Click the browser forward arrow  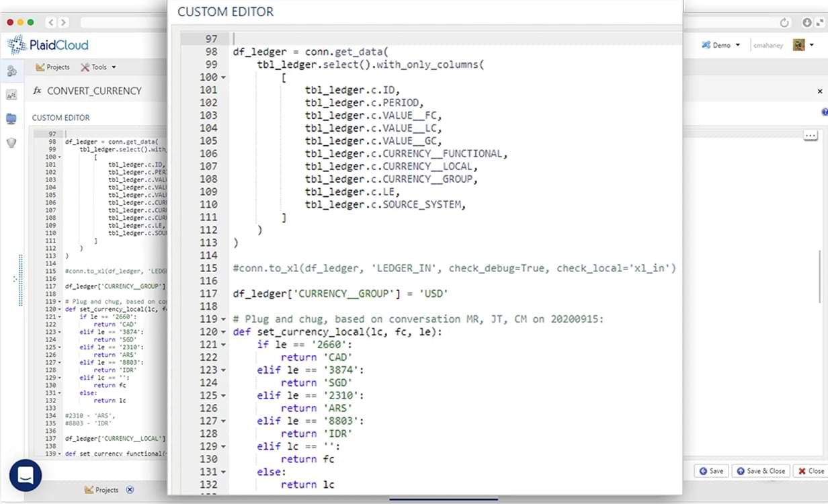64,22
